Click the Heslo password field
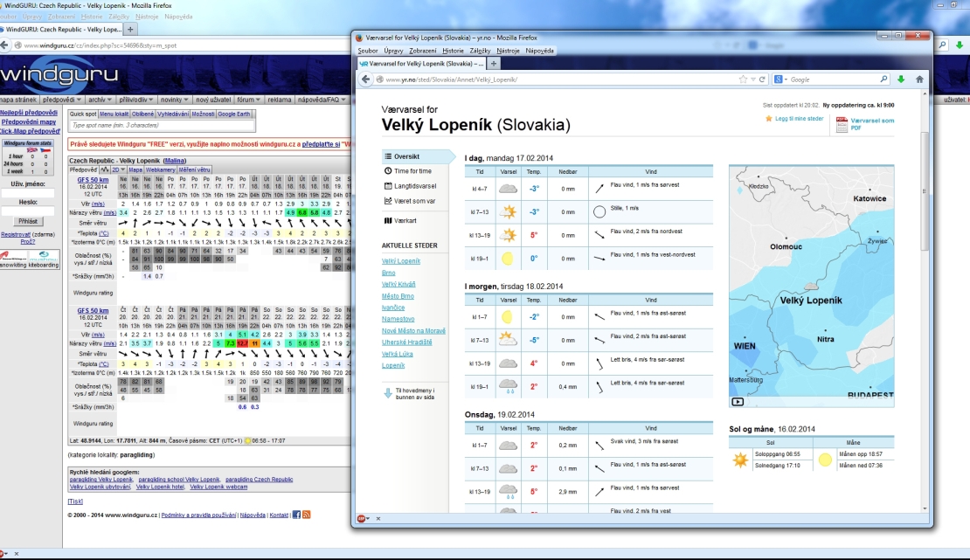The image size is (970, 560). (28, 211)
